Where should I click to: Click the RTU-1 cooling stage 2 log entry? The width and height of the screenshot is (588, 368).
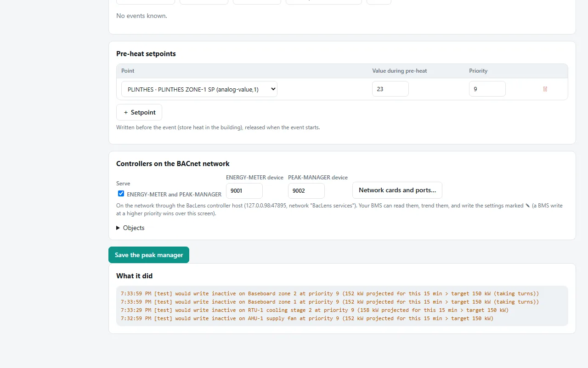point(315,310)
